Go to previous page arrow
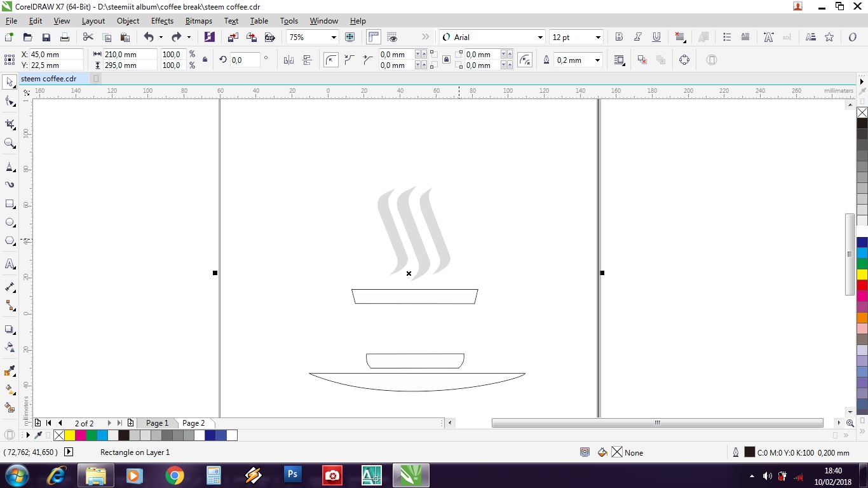The width and height of the screenshot is (868, 488). [60, 423]
